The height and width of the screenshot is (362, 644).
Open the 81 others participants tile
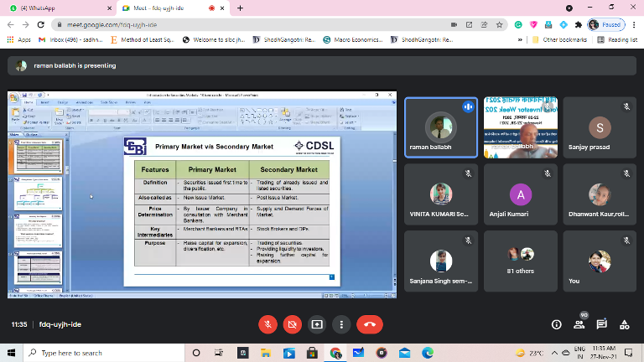(x=521, y=261)
